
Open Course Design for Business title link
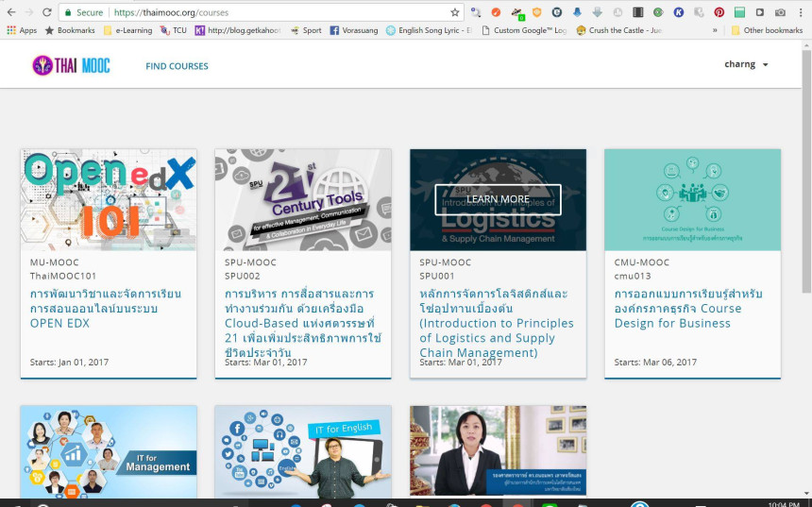click(688, 309)
